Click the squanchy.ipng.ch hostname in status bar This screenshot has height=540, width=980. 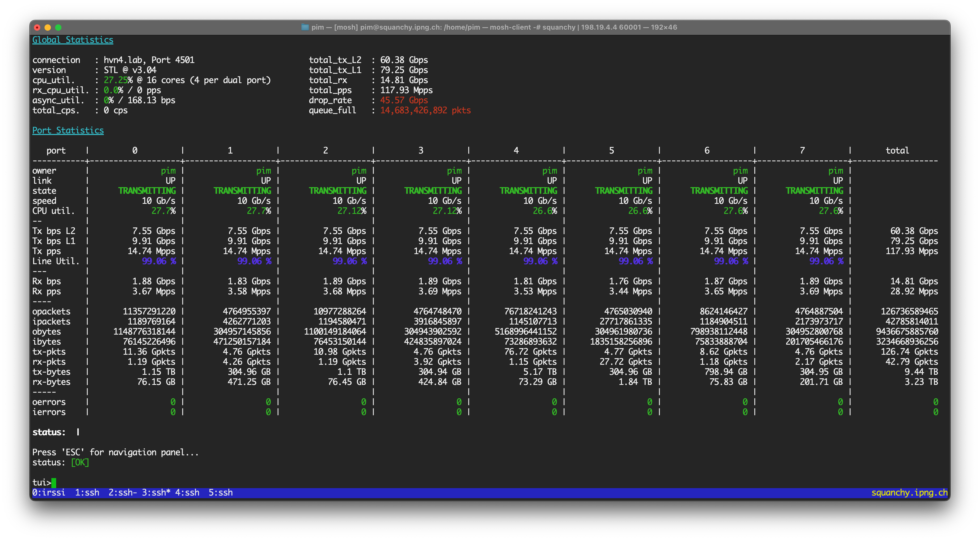pyautogui.click(x=909, y=493)
